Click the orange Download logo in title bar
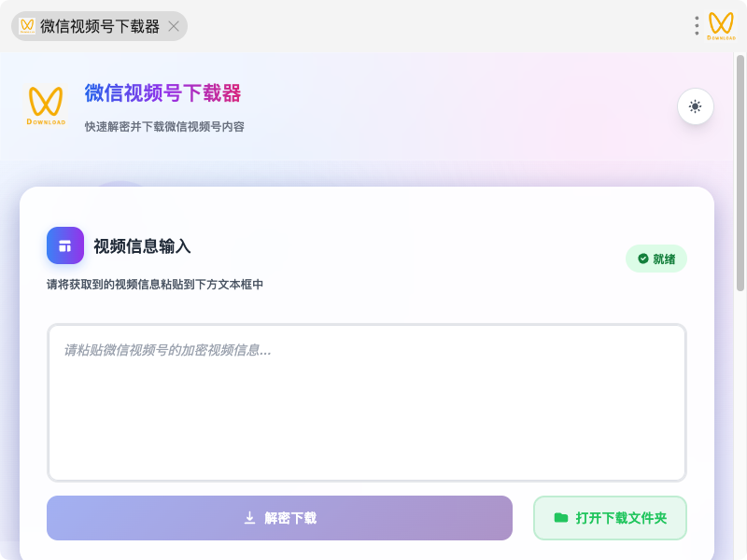The height and width of the screenshot is (560, 747). (x=721, y=26)
